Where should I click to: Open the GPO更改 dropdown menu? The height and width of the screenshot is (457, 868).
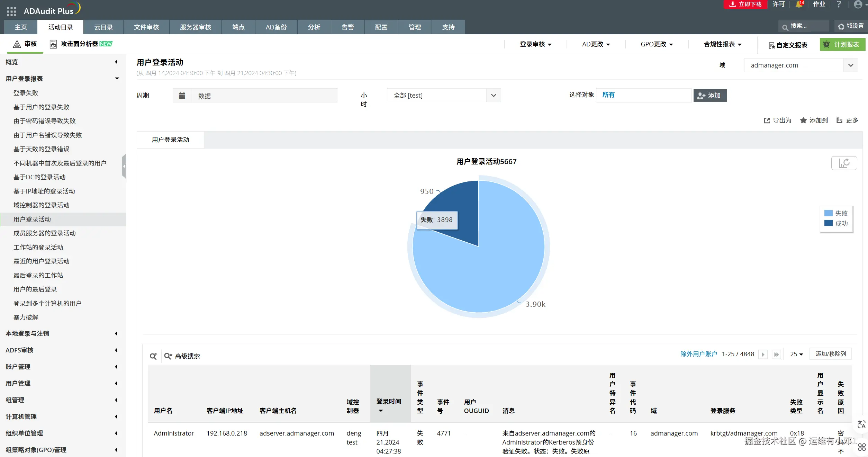coord(656,44)
